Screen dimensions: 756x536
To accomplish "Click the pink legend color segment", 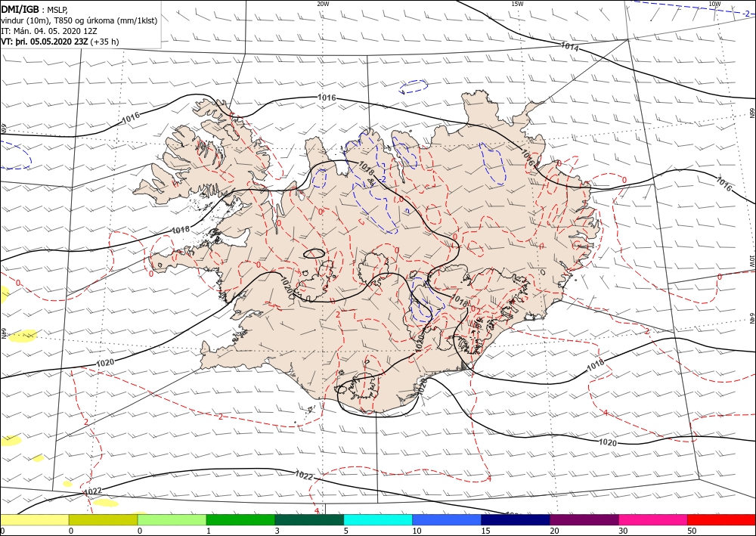I will point(653,519).
